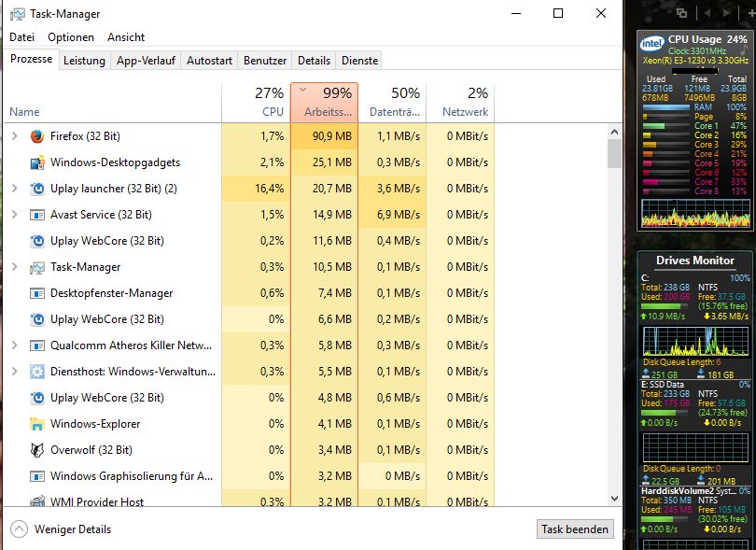The image size is (756, 550).
Task: Click the scrollbar down arrow
Action: pyautogui.click(x=614, y=499)
